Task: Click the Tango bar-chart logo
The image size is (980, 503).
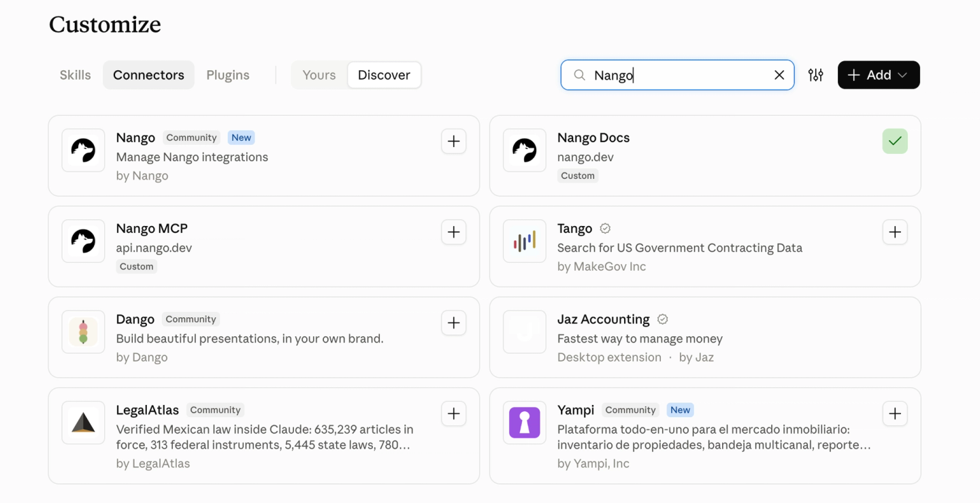Action: coord(525,241)
